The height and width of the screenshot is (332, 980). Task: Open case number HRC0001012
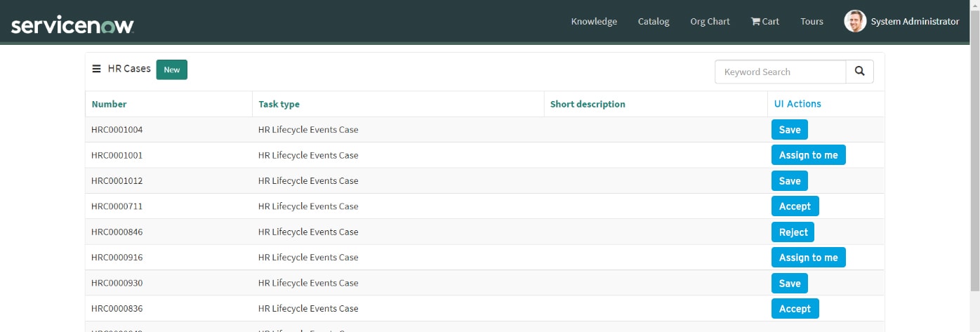pyautogui.click(x=117, y=180)
